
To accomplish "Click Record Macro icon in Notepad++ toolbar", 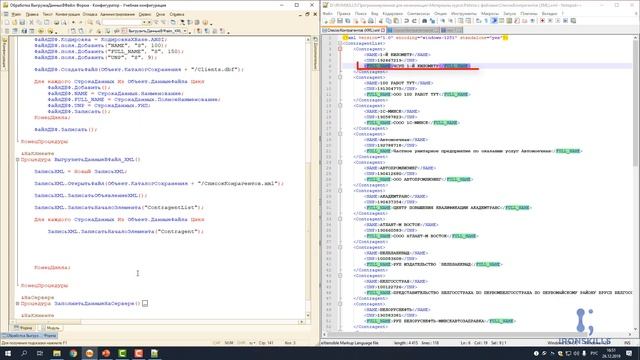I will [x=542, y=20].
